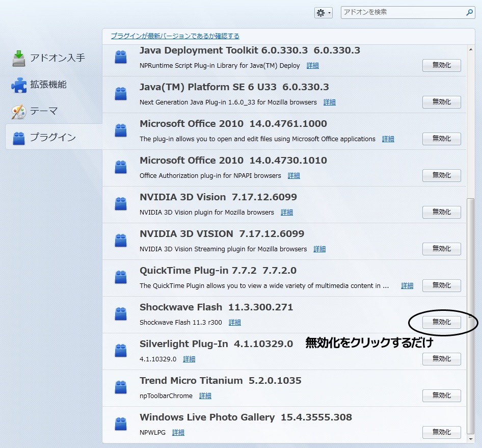Click QuickTime Plug-in brick icon
Viewport: 482px width, 448px height.
pos(120,277)
